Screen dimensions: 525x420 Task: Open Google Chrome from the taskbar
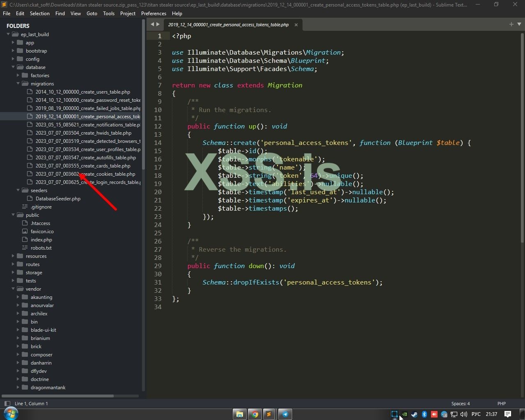pyautogui.click(x=255, y=414)
